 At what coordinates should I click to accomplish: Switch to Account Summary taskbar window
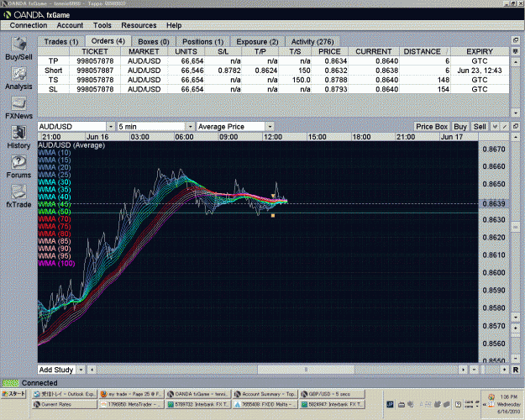click(x=265, y=394)
